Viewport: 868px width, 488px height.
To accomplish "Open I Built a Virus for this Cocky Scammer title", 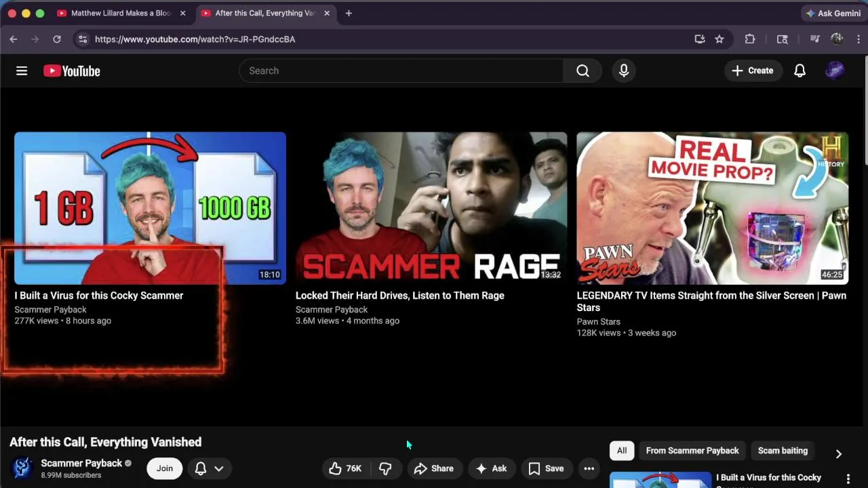I will point(99,296).
